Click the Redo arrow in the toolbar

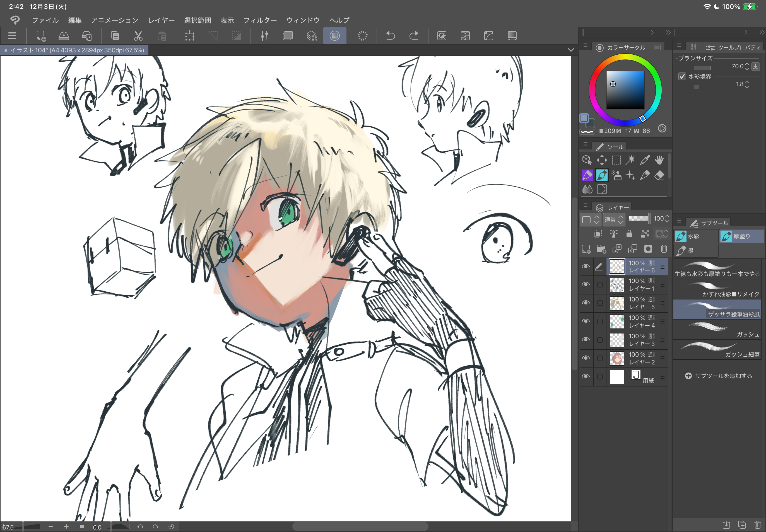tap(414, 36)
